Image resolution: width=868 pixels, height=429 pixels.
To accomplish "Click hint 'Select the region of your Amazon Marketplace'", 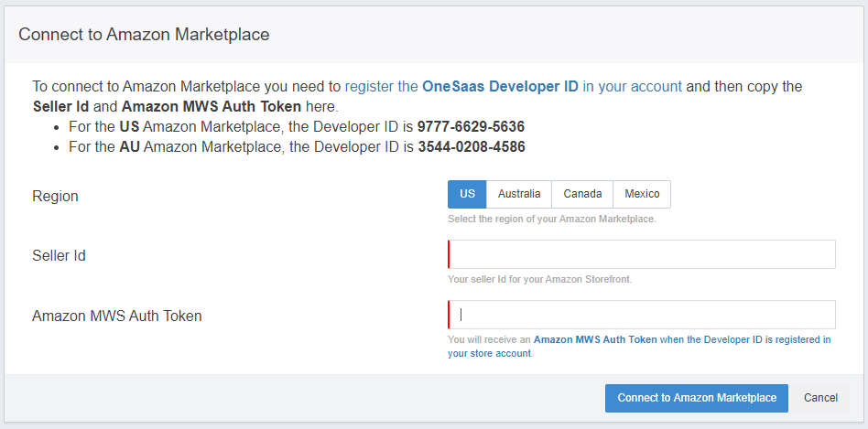I will point(551,219).
